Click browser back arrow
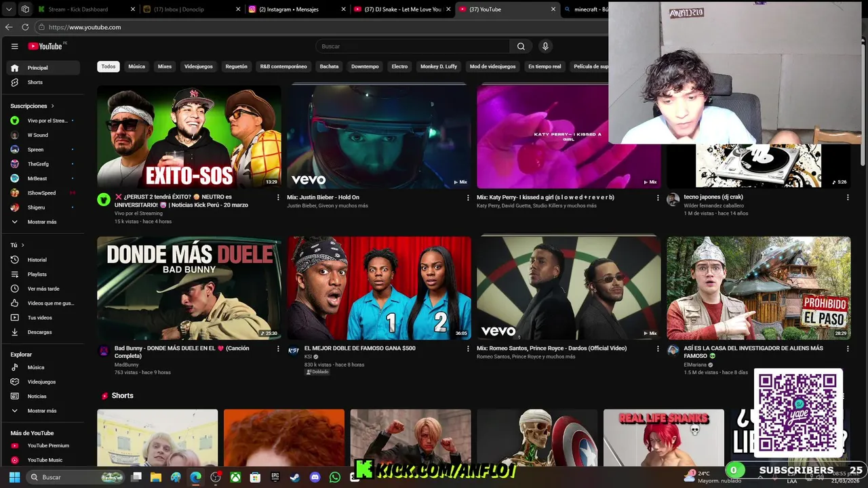 point(9,27)
